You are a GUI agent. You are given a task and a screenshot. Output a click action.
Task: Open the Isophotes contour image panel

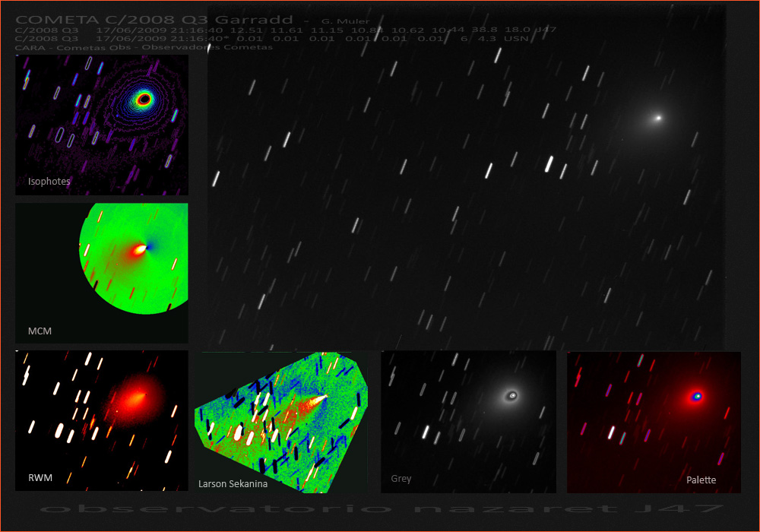click(102, 125)
